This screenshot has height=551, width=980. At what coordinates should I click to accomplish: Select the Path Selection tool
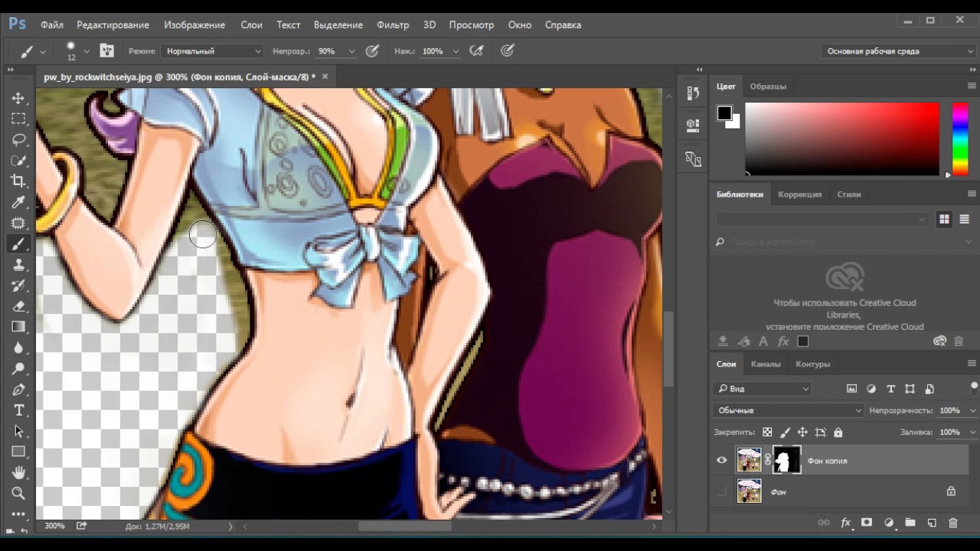[x=18, y=431]
